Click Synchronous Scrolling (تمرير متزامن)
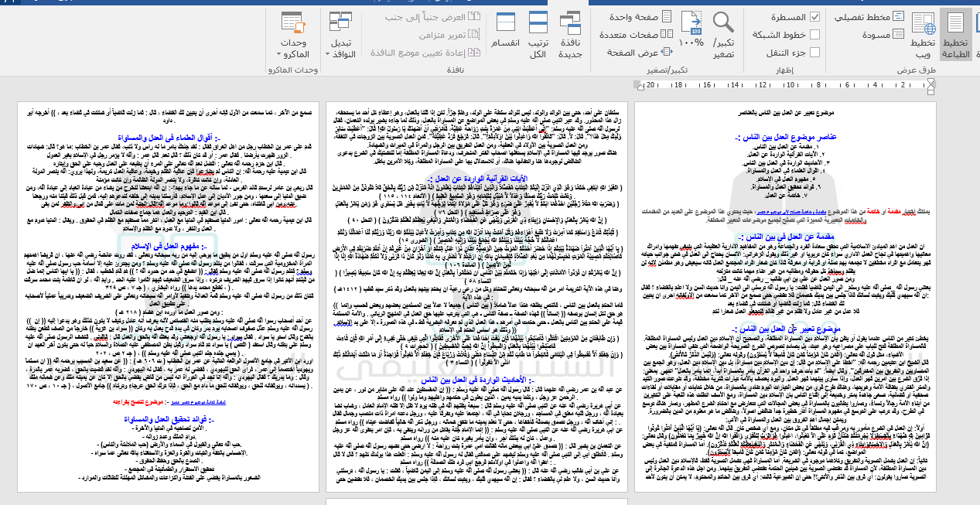 point(452,35)
